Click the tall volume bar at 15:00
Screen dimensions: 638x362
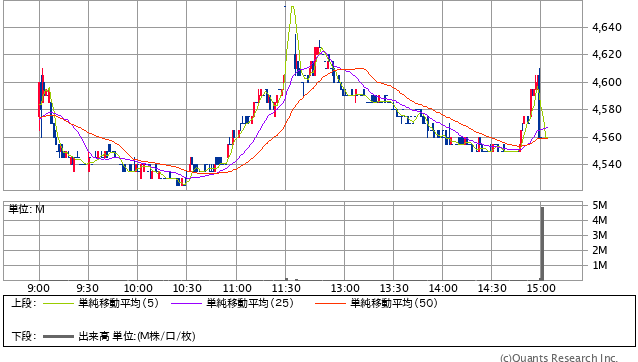tap(542, 243)
